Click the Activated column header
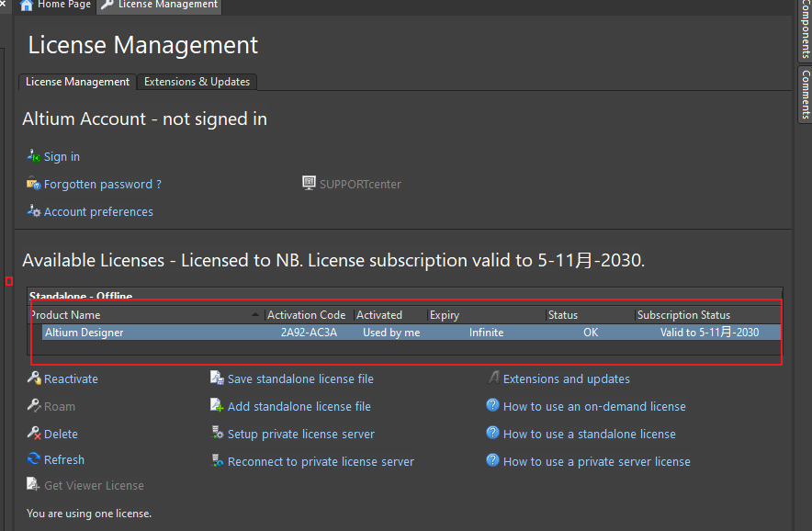The width and height of the screenshot is (812, 531). tap(390, 315)
